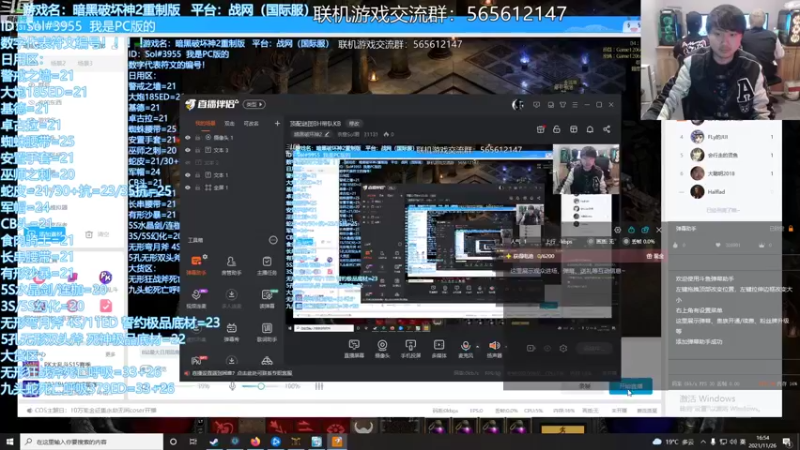This screenshot has height=450, width=800.
Task: Click the 录制 record button
Action: click(585, 386)
